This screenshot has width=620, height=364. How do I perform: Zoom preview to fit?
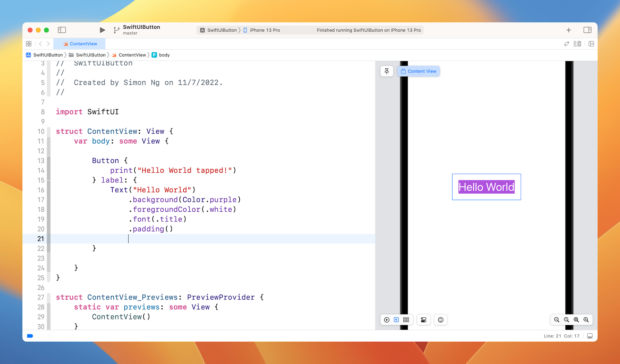576,320
